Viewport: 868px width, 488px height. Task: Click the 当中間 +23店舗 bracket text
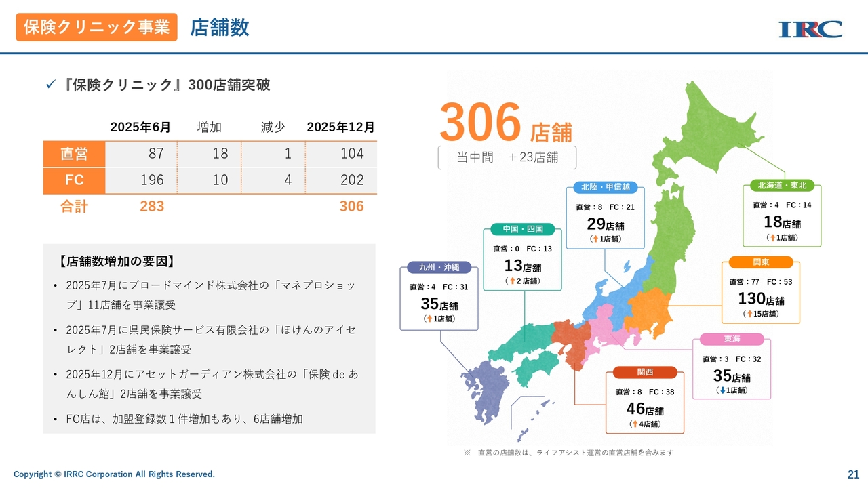(x=507, y=157)
